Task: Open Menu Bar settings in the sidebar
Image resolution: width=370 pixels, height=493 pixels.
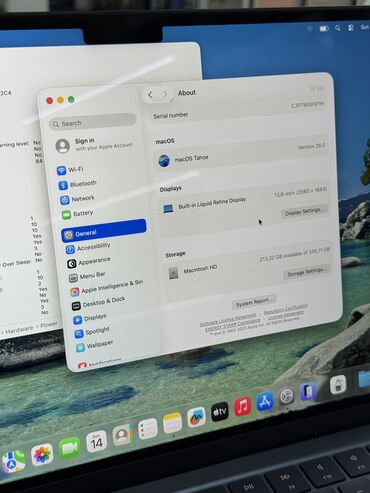Action: click(87, 276)
